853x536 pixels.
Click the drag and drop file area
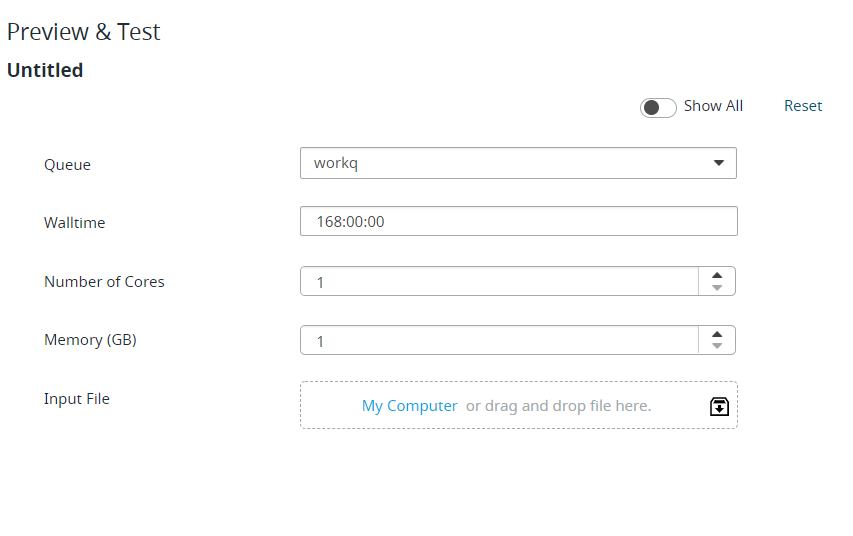(518, 405)
